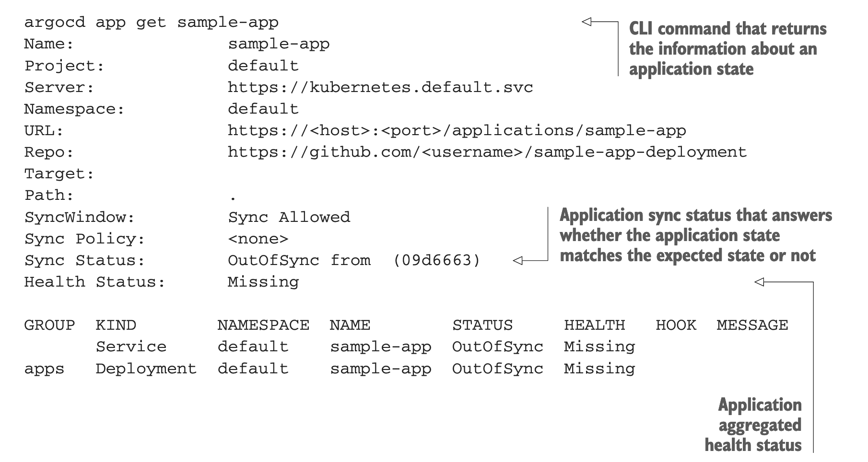
Task: Click the 'OutOfSync from (09d6663)' status text
Action: (354, 260)
